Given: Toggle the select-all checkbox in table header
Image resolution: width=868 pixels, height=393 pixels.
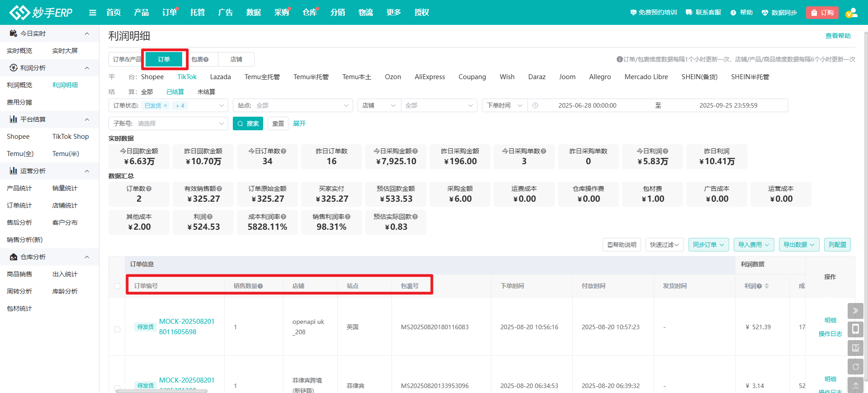Looking at the screenshot, I should point(117,286).
